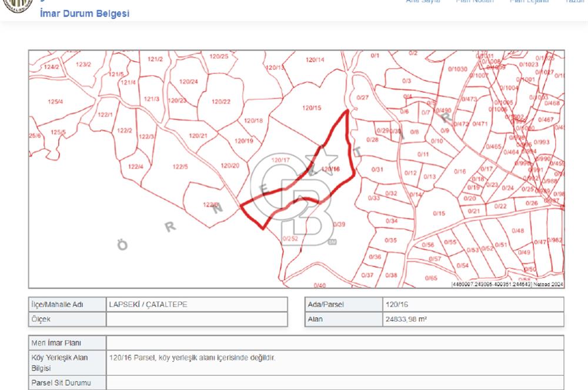Click parcel 0/15 on the map
Screen dimensions: 588x390
click(439, 213)
